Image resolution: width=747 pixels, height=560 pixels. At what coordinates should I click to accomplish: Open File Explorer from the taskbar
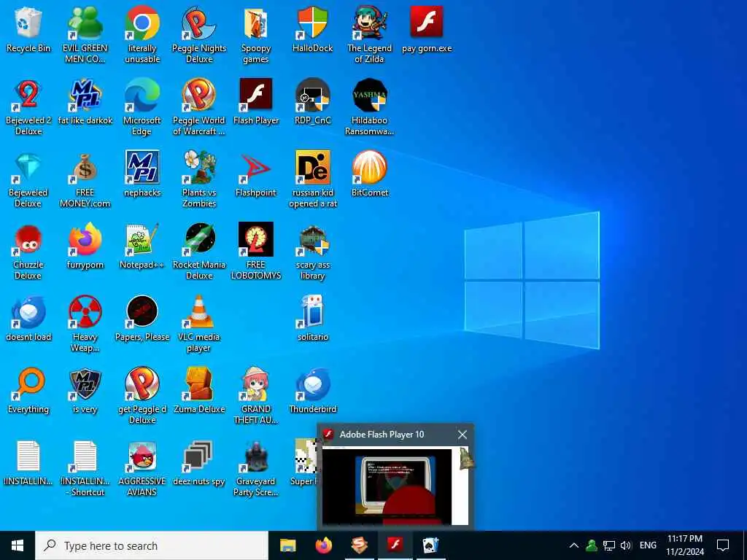(x=287, y=545)
